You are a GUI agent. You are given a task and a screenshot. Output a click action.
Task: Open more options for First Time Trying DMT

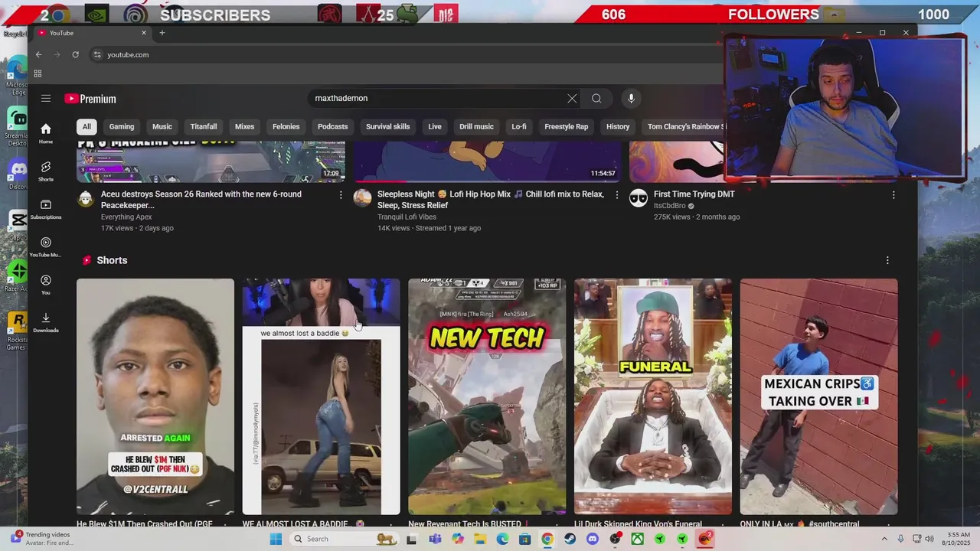tap(893, 195)
